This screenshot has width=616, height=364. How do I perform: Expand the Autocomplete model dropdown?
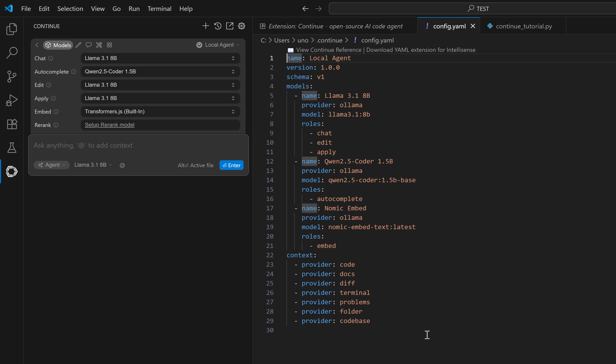tap(160, 72)
